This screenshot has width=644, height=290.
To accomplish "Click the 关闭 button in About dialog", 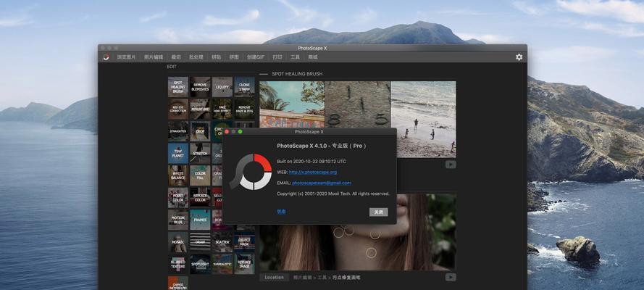I will (x=378, y=212).
